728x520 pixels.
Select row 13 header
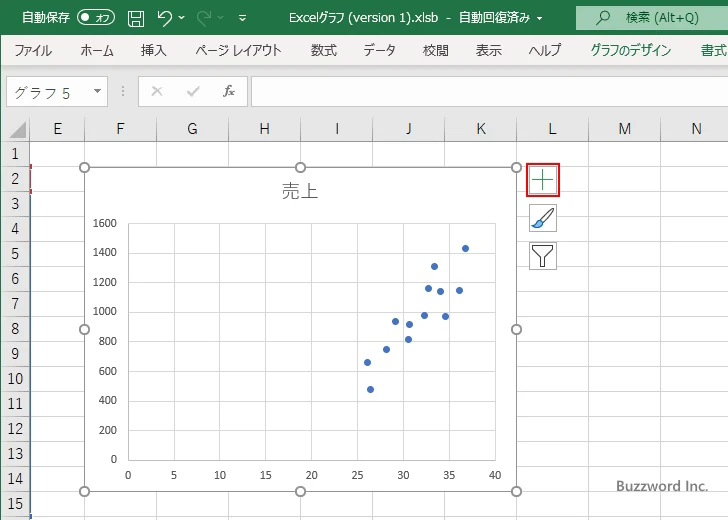click(15, 454)
